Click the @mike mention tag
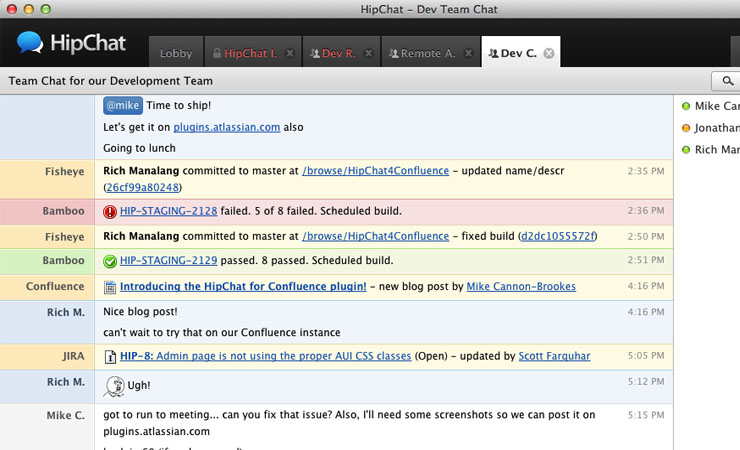Viewport: 740px width, 450px height. click(123, 104)
